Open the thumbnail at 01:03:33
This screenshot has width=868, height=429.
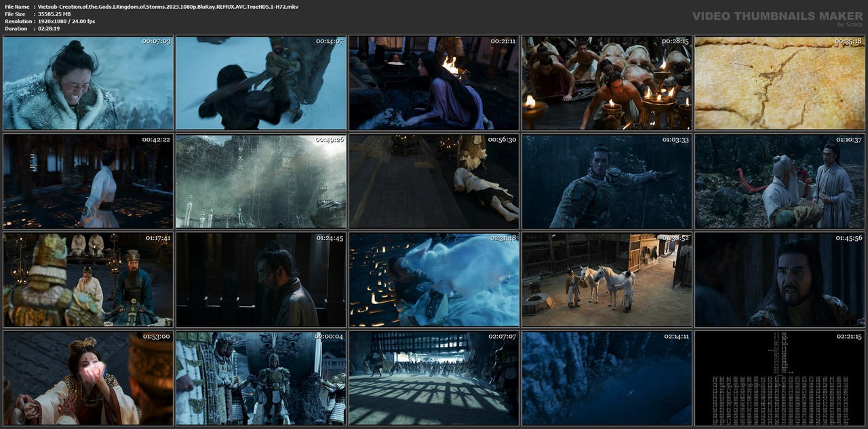point(607,181)
